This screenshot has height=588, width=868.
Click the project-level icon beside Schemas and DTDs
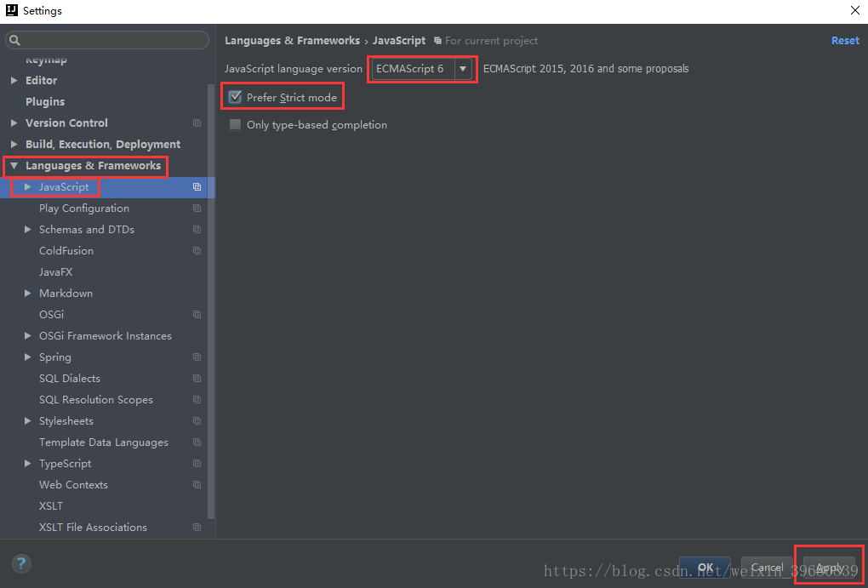tap(197, 229)
